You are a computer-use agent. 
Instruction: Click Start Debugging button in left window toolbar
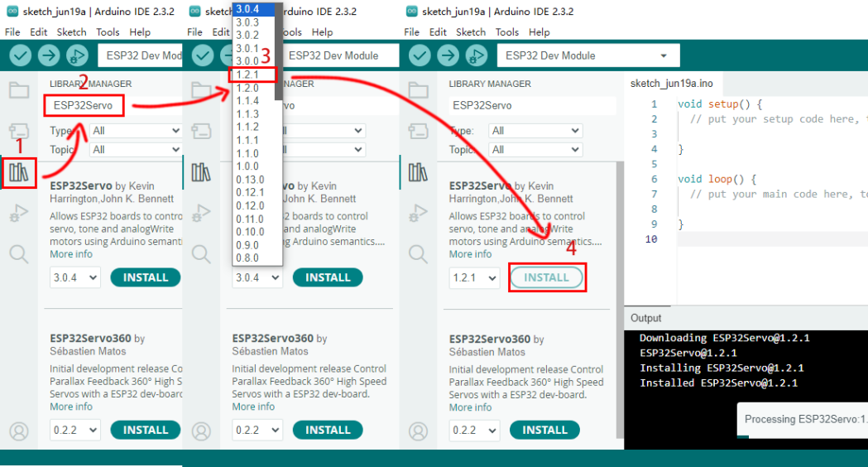tap(77, 55)
